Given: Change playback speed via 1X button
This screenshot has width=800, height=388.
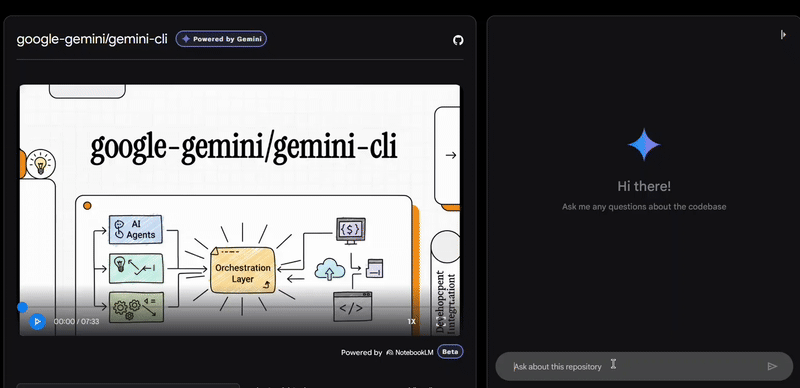Looking at the screenshot, I should pos(411,322).
